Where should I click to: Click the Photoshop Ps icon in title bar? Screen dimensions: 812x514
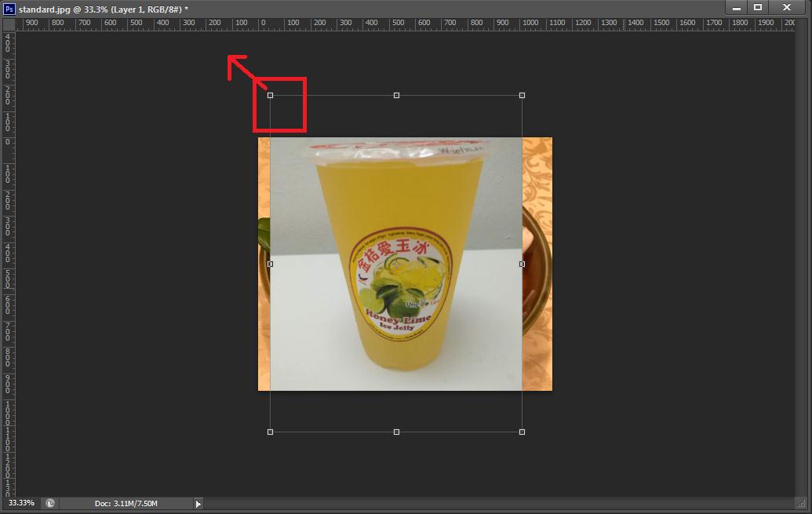pyautogui.click(x=9, y=9)
